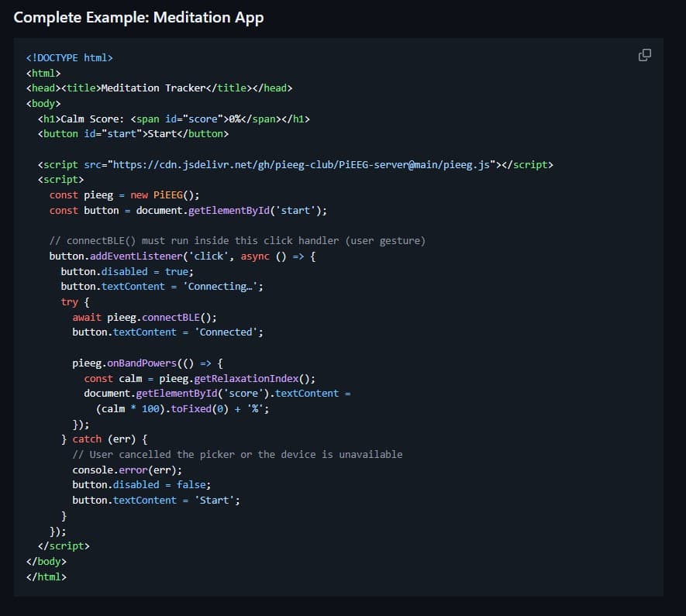Click the addEventListener('click', async line
The height and width of the screenshot is (616, 686).
tap(182, 256)
